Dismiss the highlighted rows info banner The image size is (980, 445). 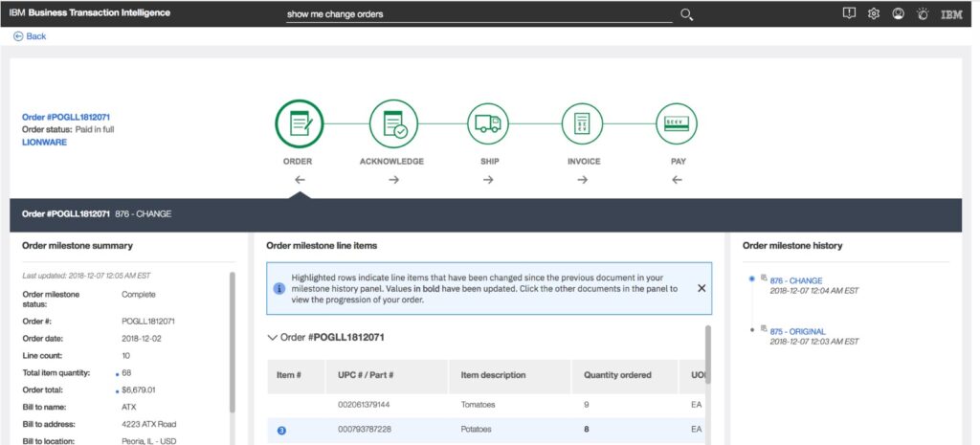702,288
